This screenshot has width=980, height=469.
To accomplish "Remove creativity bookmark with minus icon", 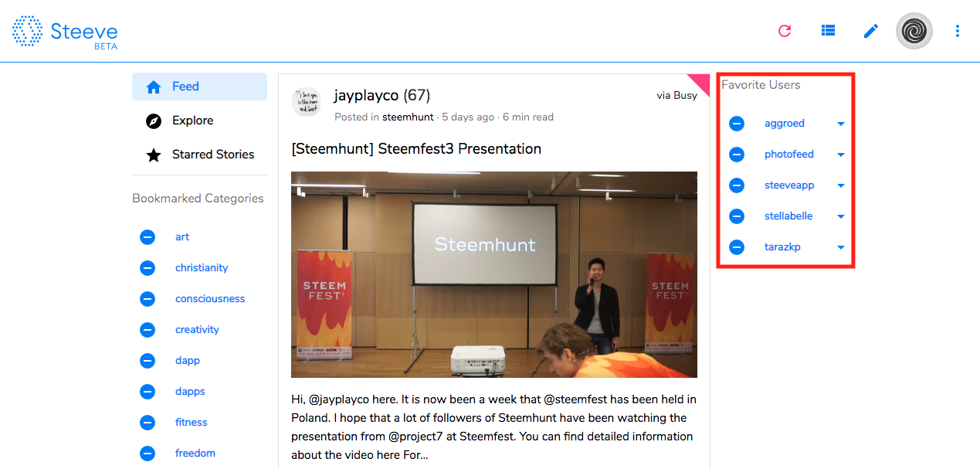I will (x=148, y=330).
